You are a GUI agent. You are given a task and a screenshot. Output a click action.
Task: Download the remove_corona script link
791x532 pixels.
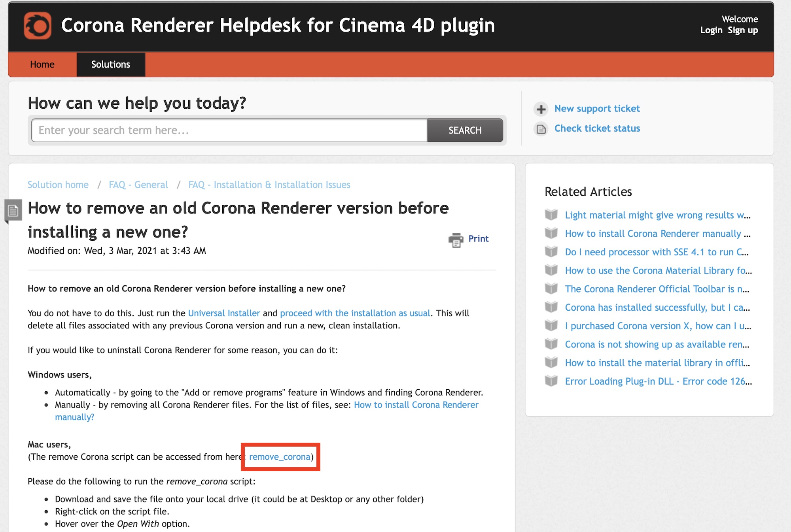[x=280, y=457]
